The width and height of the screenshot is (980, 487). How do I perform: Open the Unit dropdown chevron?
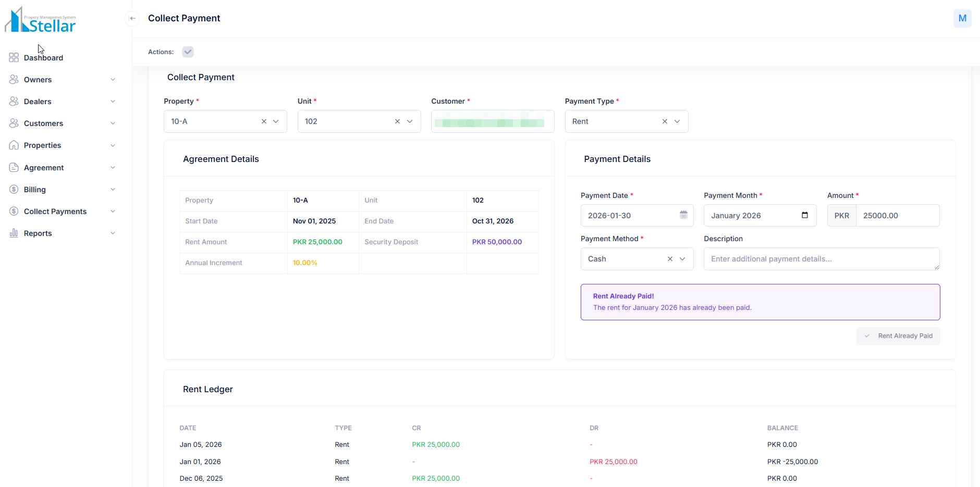click(x=410, y=121)
